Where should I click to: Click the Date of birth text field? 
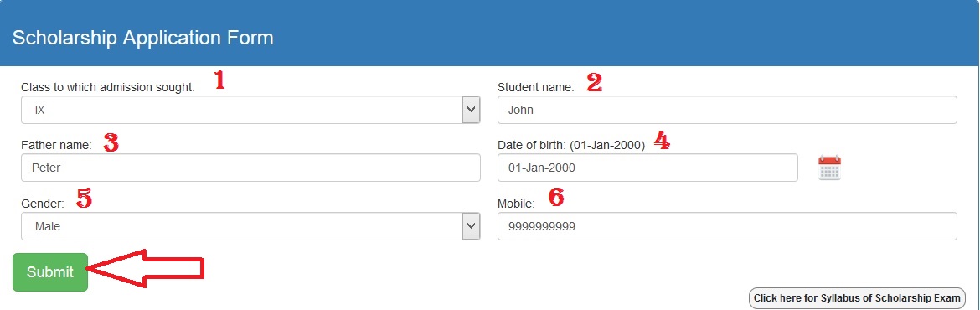(647, 168)
